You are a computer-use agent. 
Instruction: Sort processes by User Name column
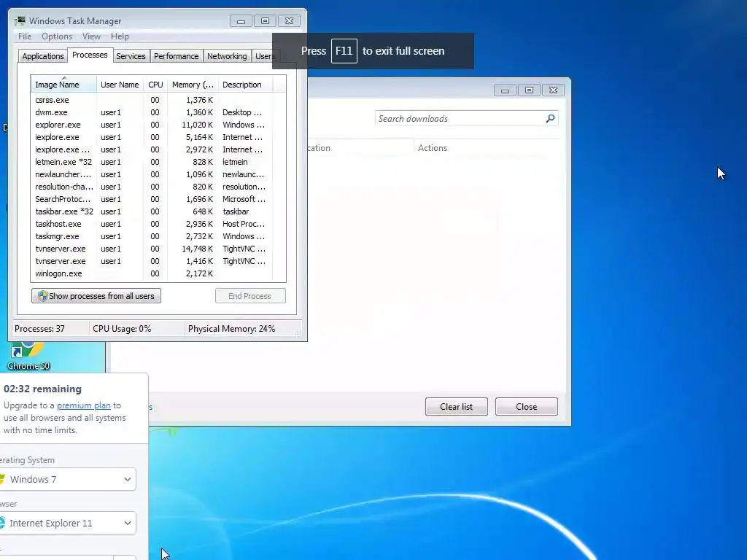click(x=120, y=85)
